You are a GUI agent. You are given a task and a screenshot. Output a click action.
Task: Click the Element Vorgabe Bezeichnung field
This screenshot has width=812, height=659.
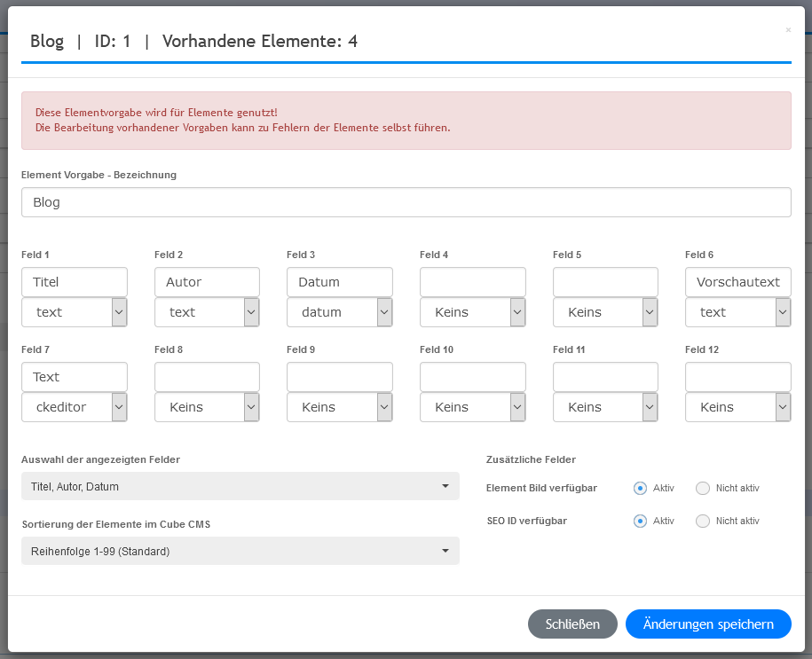[406, 202]
